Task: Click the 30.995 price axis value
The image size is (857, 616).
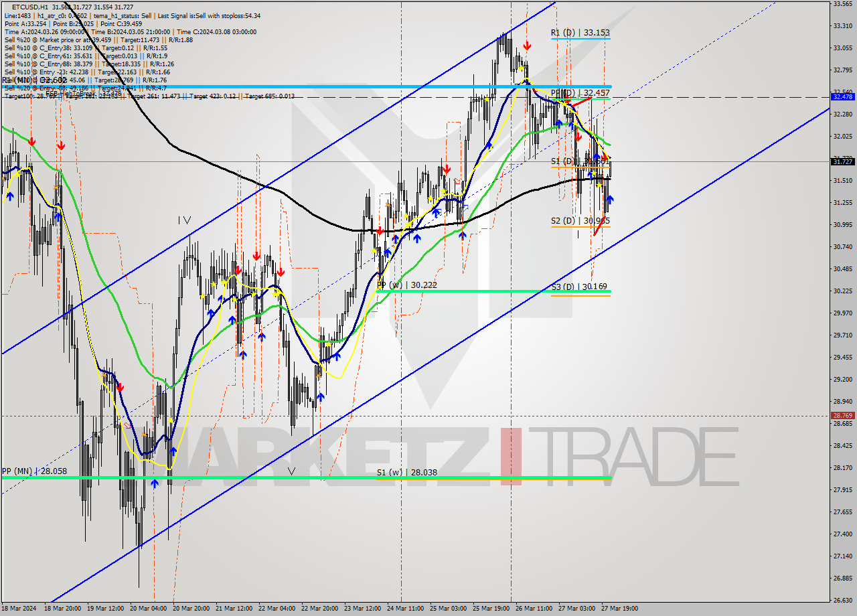Action: pyautogui.click(x=842, y=224)
